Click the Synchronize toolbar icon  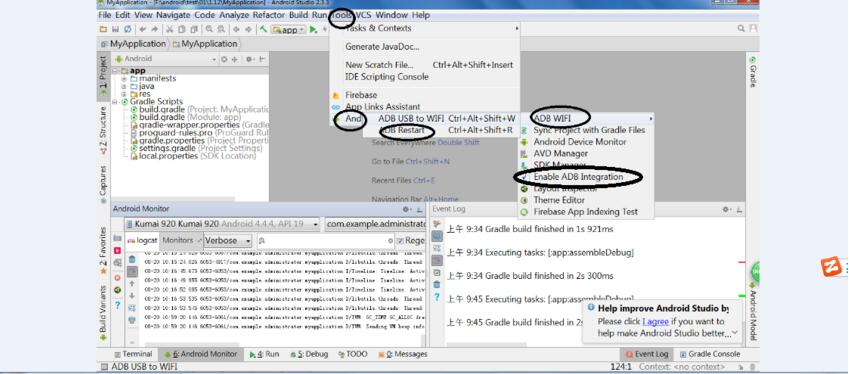click(128, 29)
